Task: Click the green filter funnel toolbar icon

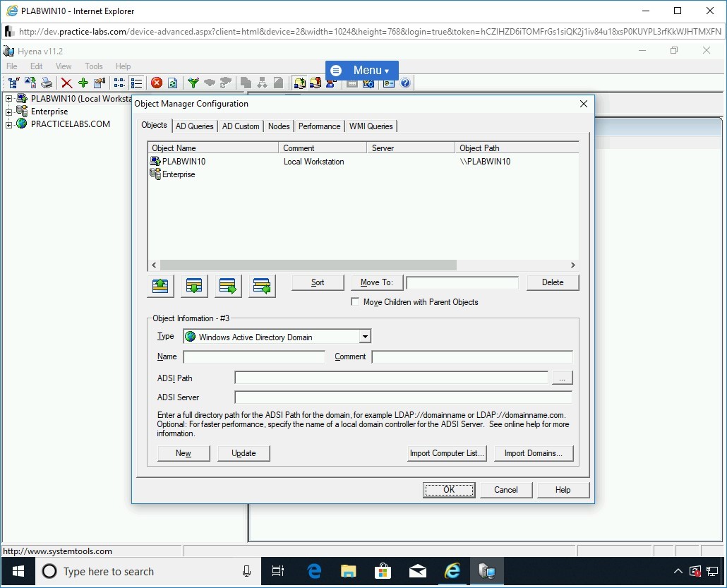Action: (193, 83)
